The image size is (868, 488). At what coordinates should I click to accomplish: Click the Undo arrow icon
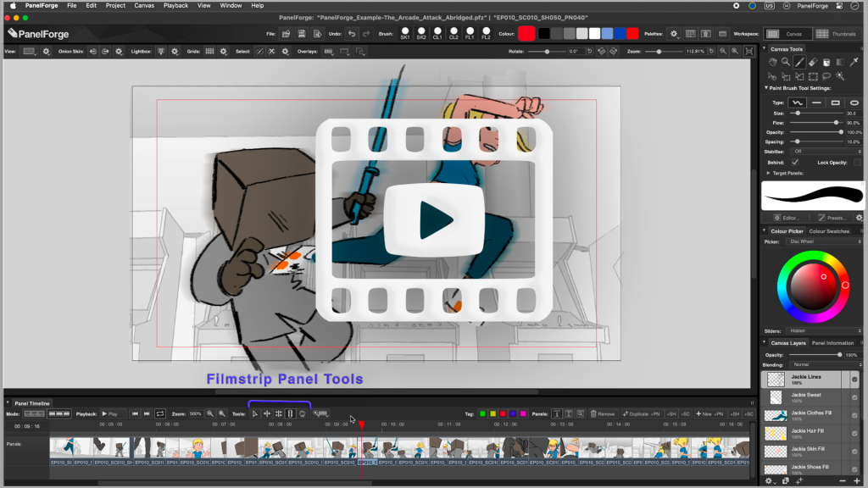coord(352,34)
